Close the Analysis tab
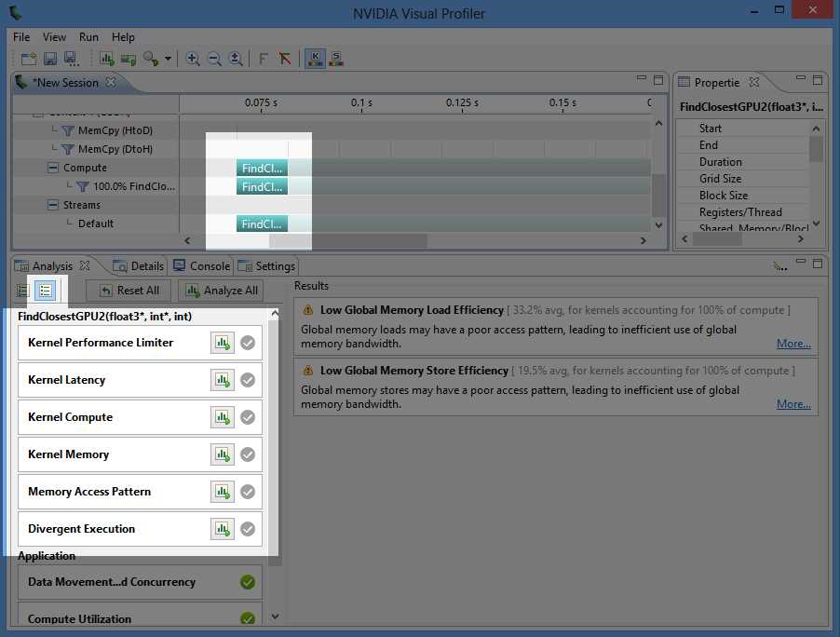 [85, 265]
